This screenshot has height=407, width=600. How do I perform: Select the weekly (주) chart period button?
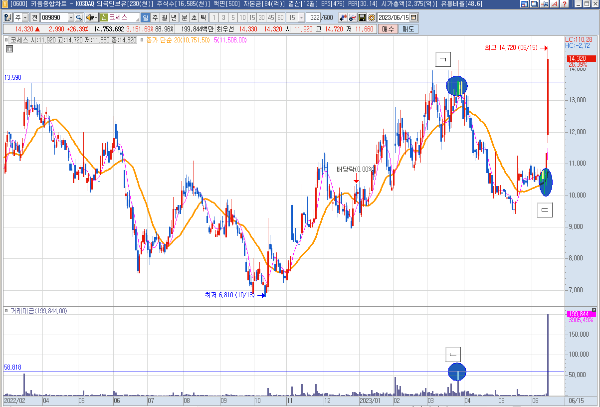click(155, 18)
